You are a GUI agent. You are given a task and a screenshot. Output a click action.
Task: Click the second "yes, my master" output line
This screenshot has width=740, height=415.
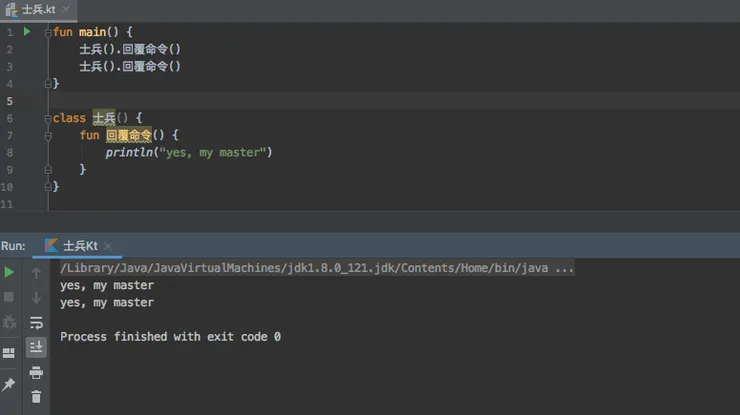[x=107, y=302]
